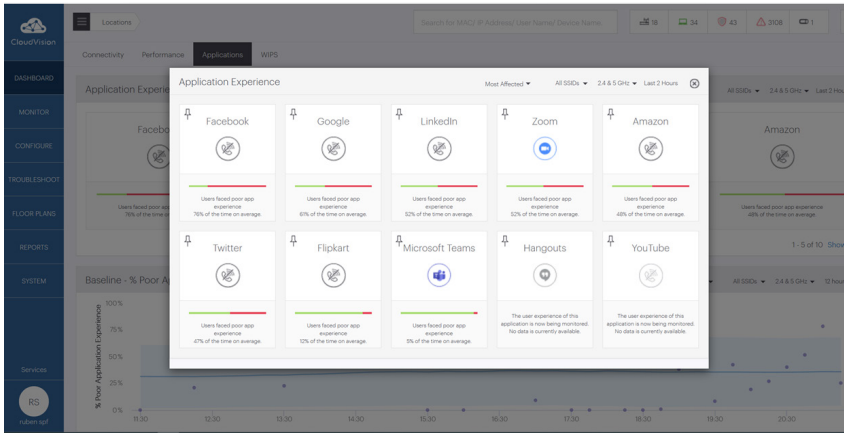The height and width of the screenshot is (437, 849).
Task: Click the Services link in sidebar
Action: point(34,370)
